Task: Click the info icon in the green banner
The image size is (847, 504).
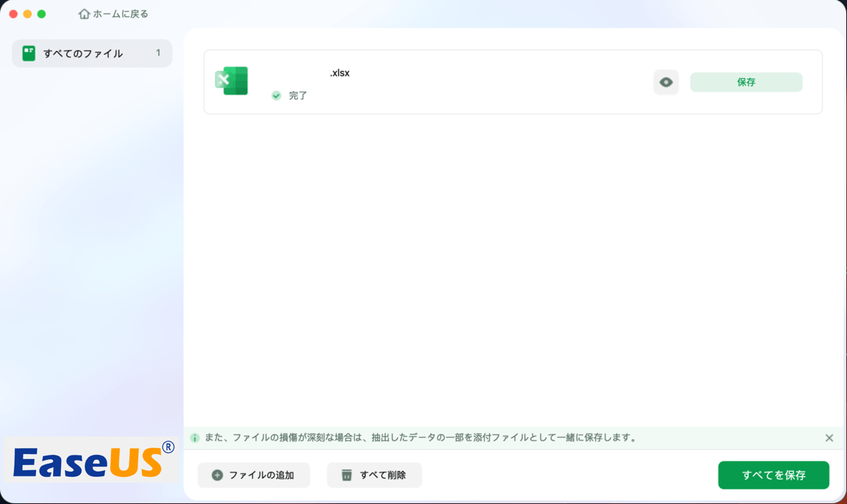Action: pos(193,437)
